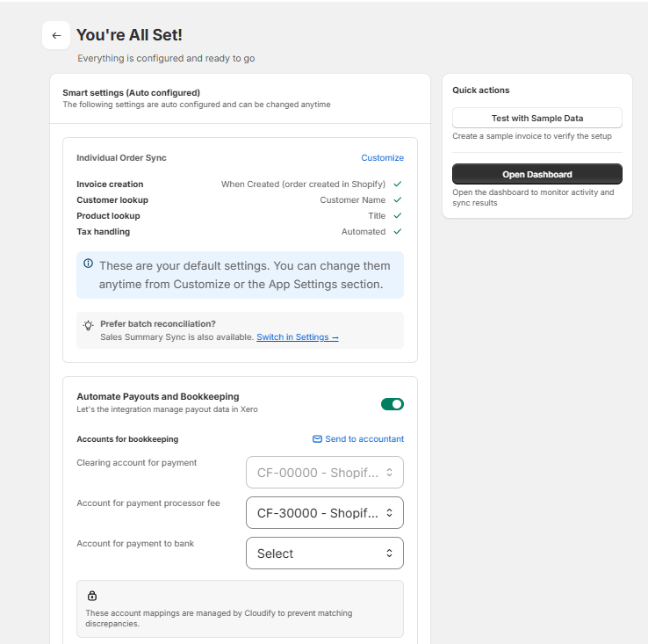
Task: Click the envelope icon next to Send to accountant
Action: [317, 438]
